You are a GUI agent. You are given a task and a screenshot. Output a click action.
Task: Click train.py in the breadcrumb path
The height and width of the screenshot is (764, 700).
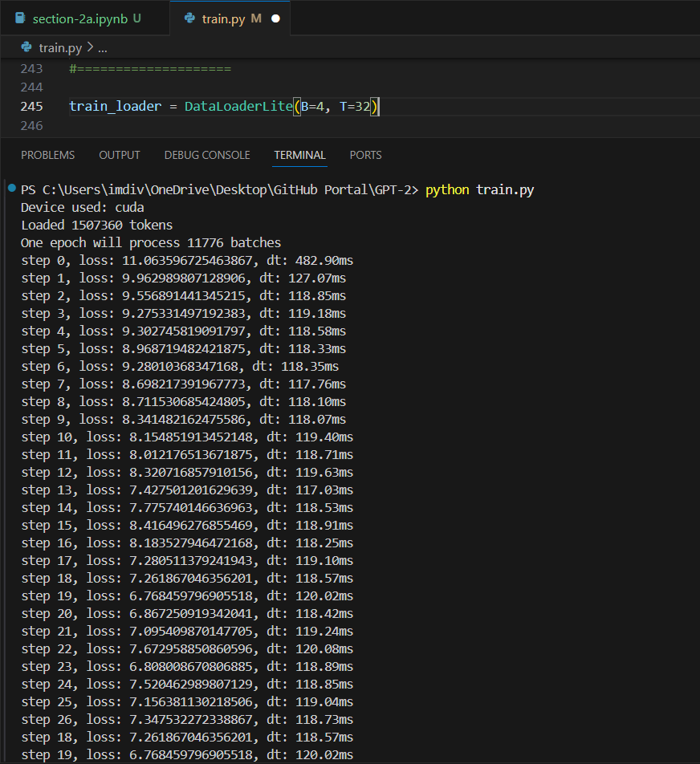60,48
